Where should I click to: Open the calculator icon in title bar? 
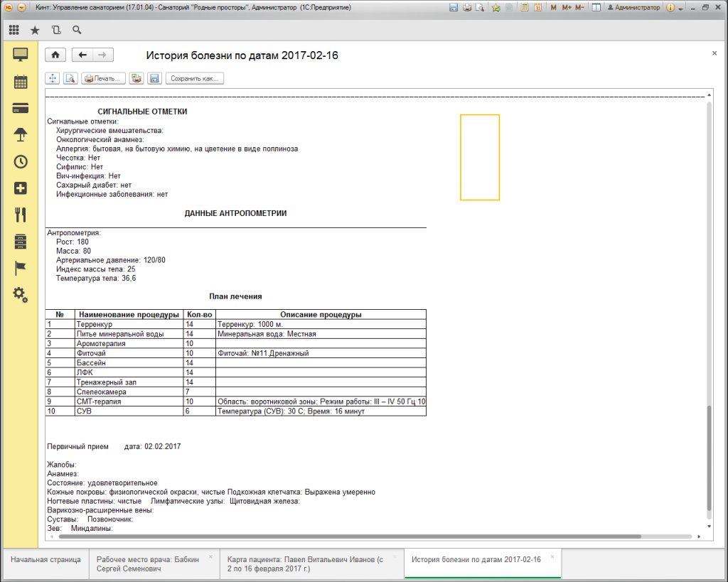pos(523,7)
